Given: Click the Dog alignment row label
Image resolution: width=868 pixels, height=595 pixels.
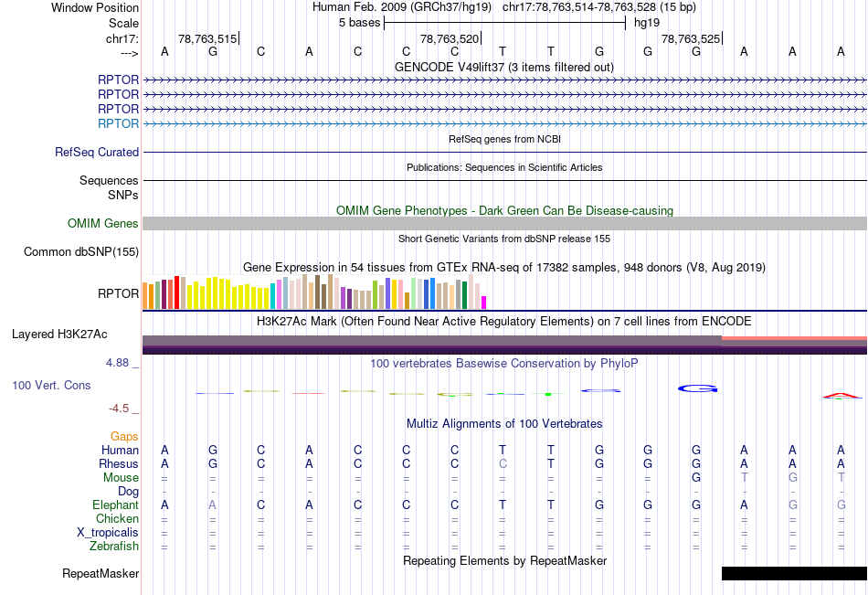Looking at the screenshot, I should click(128, 492).
